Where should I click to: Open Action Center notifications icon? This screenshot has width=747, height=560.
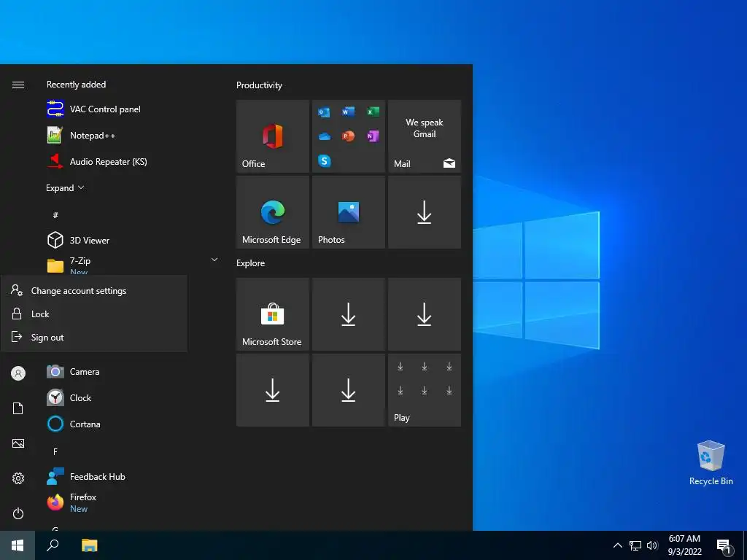724,546
